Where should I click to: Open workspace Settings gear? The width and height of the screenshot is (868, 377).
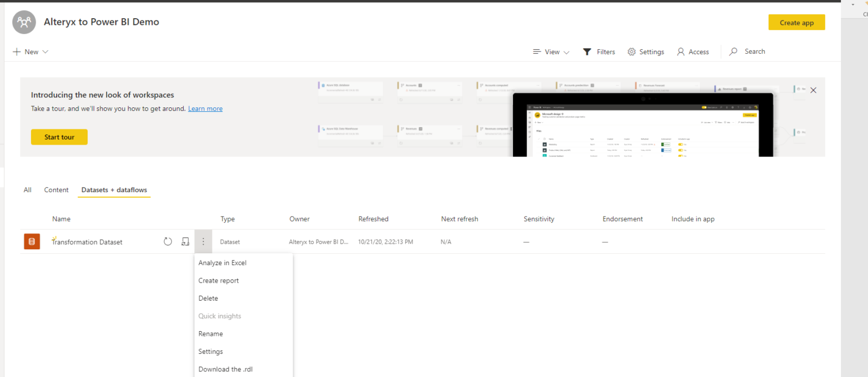click(632, 51)
